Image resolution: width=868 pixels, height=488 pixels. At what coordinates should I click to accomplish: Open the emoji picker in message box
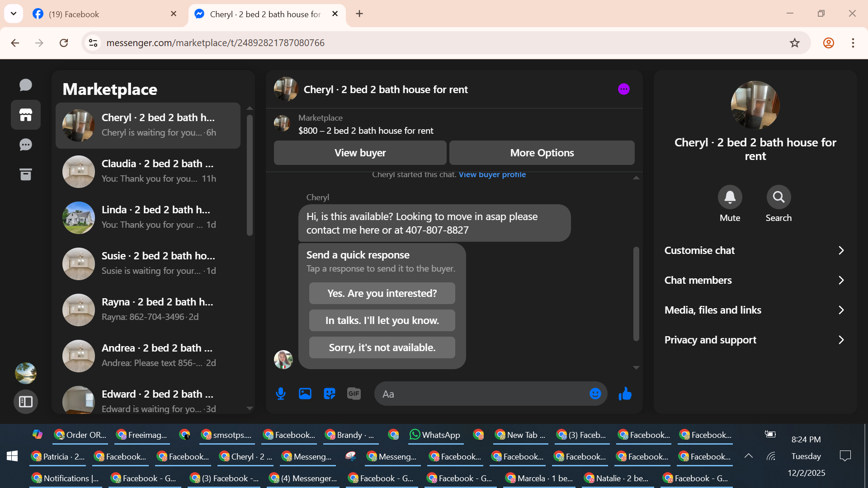(x=595, y=394)
